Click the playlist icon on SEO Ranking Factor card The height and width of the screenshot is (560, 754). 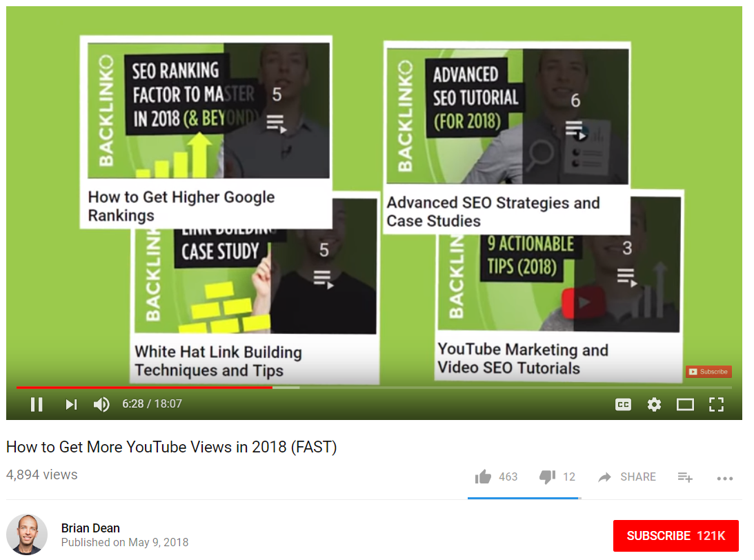[x=277, y=123]
